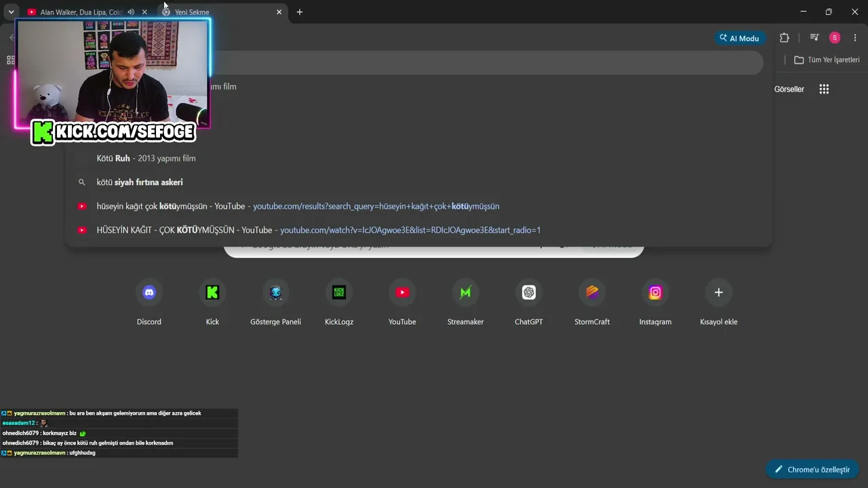The width and height of the screenshot is (868, 488).
Task: Click the Chrome'u özelleştir button
Action: coord(812,470)
